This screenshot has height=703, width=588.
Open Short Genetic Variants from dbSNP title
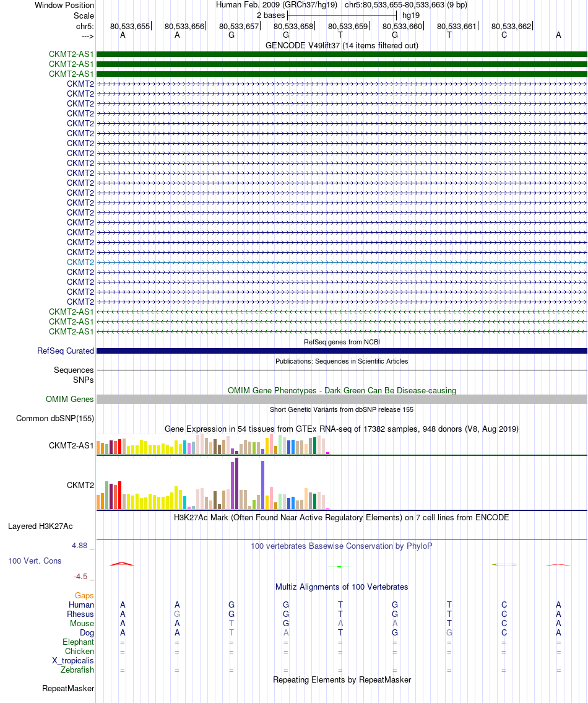[342, 409]
